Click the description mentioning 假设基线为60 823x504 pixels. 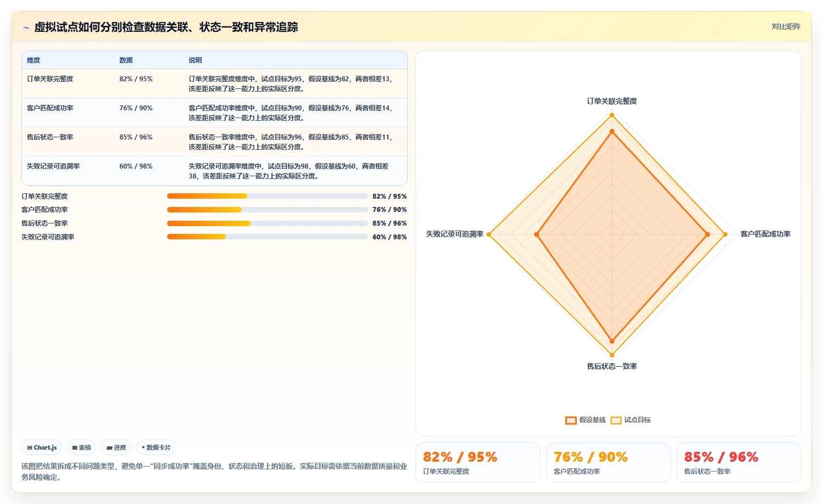coord(290,171)
